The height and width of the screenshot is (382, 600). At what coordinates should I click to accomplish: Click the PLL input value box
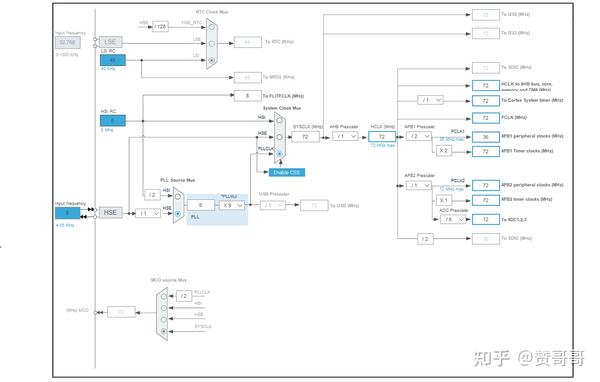pyautogui.click(x=201, y=205)
